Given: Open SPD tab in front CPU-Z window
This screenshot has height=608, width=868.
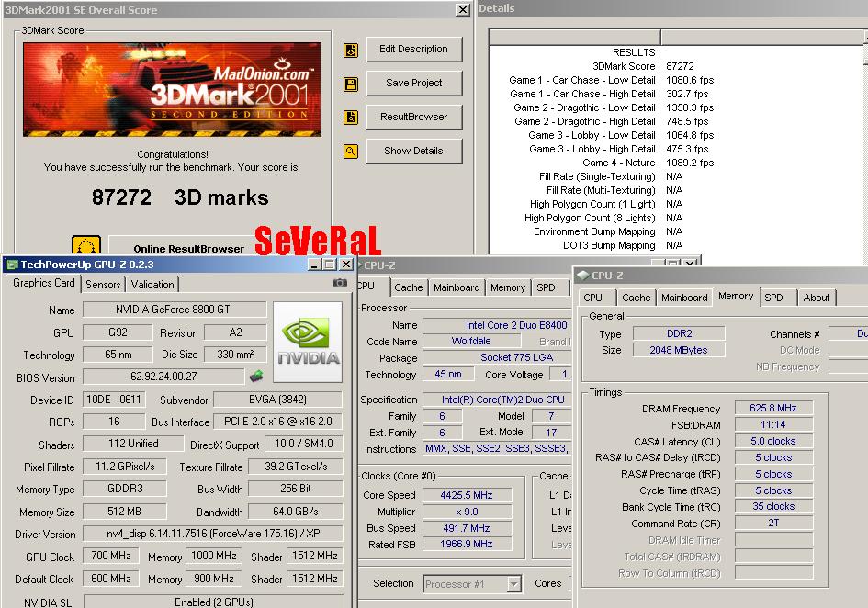Looking at the screenshot, I should [x=774, y=298].
